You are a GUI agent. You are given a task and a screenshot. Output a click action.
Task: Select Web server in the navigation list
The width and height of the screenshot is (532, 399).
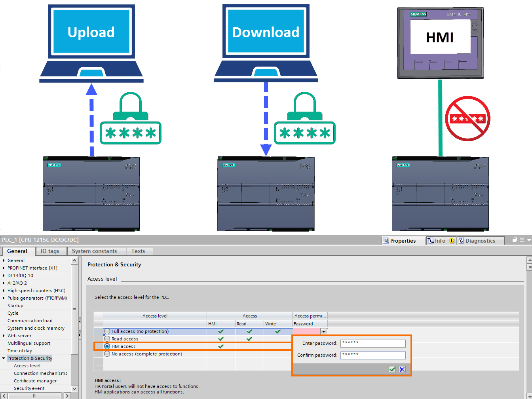[x=19, y=335]
